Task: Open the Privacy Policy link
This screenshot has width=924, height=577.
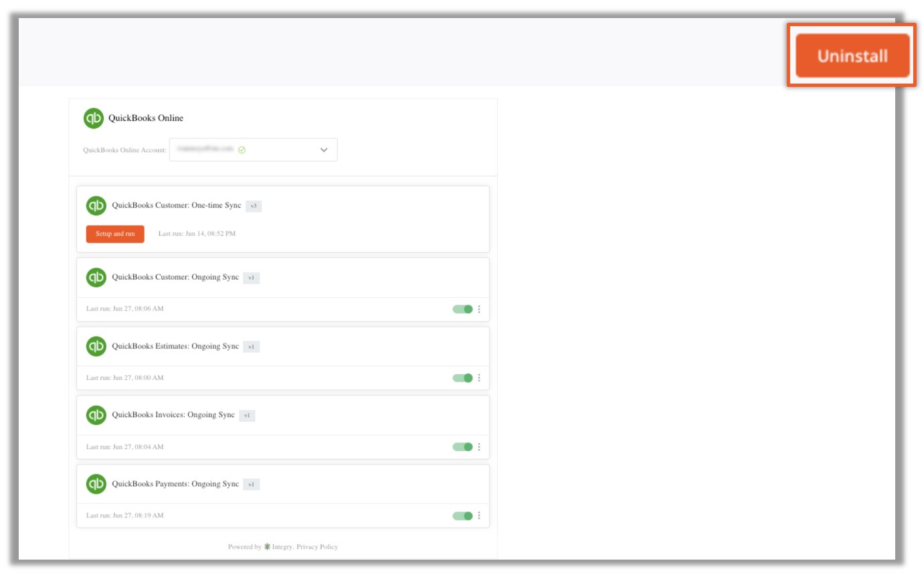Action: 317,547
